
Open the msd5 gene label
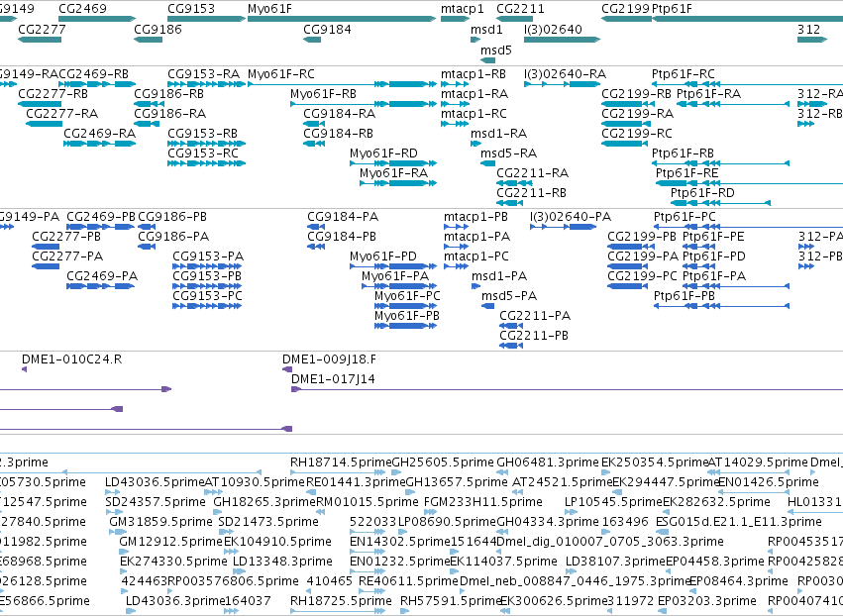click(496, 50)
